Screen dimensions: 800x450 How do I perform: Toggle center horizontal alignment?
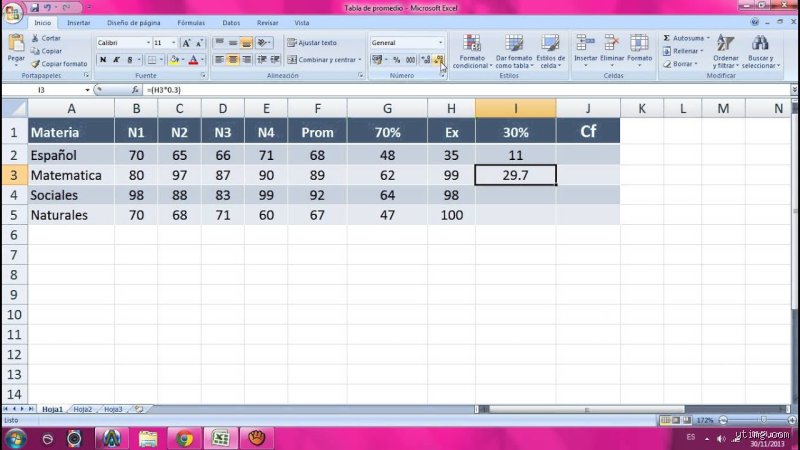point(233,60)
